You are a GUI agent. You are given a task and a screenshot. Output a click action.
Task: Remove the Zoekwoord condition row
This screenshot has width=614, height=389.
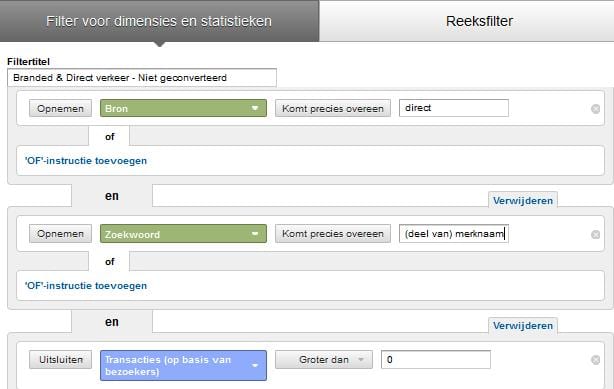(595, 234)
